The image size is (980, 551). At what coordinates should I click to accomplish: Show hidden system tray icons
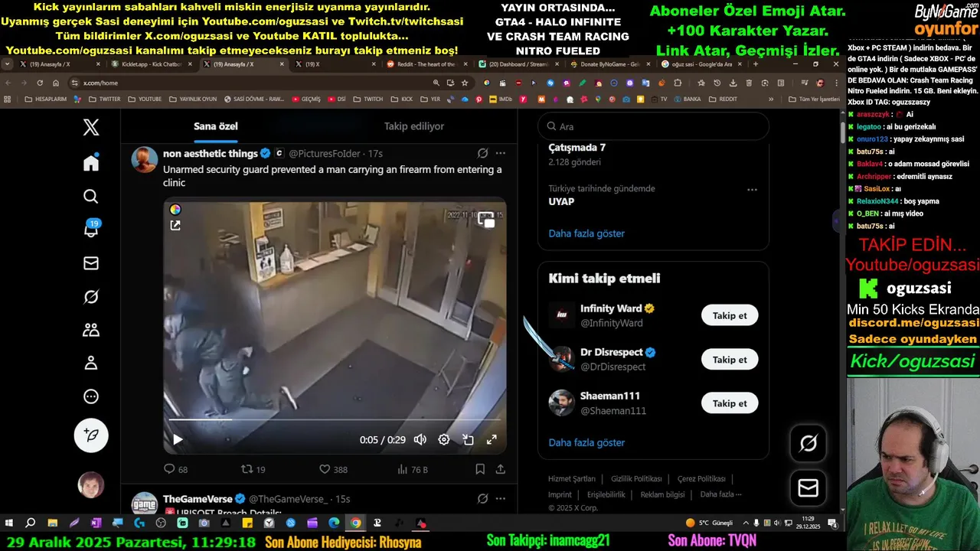pyautogui.click(x=746, y=523)
